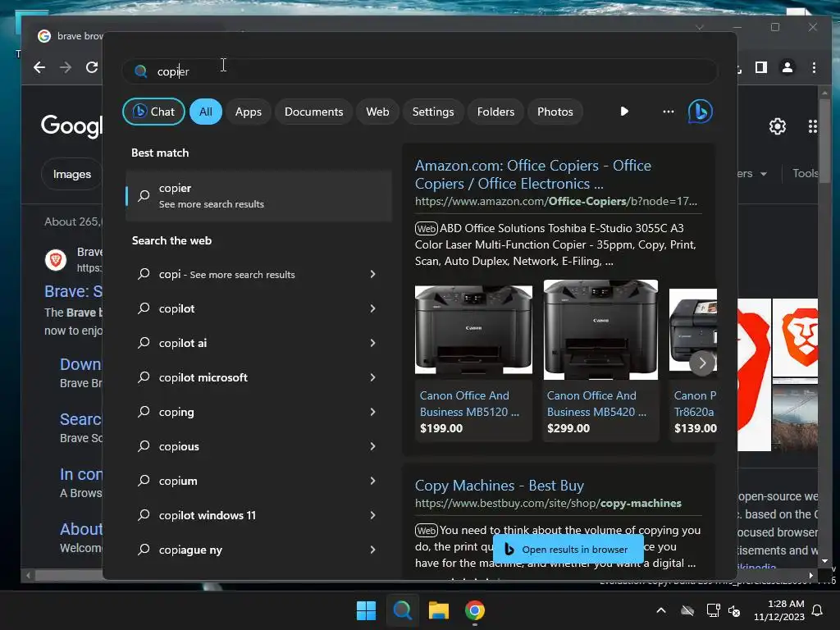Image resolution: width=840 pixels, height=630 pixels.
Task: Open the Canon MB5420 printer thumbnail
Action: pos(600,329)
